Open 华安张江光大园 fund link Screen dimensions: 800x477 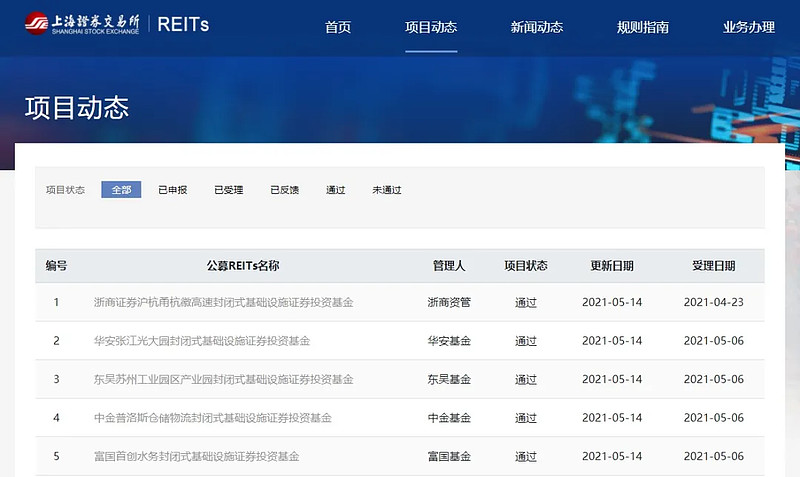click(x=202, y=341)
